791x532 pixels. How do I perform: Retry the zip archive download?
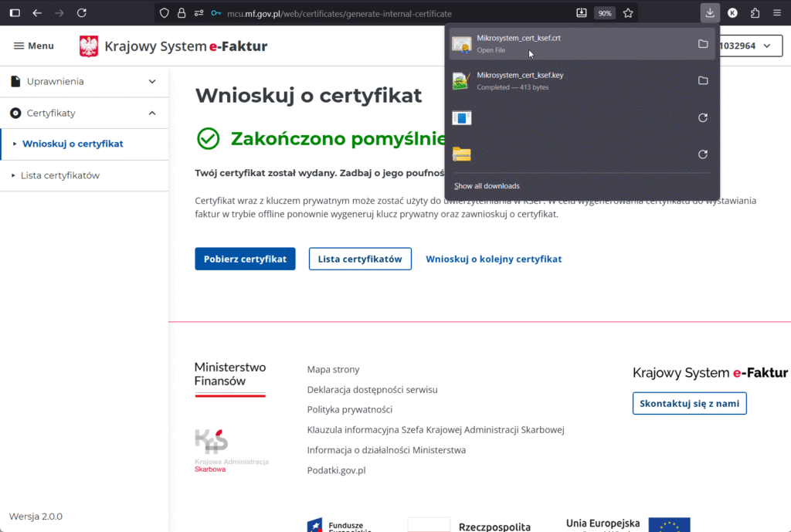[702, 154]
